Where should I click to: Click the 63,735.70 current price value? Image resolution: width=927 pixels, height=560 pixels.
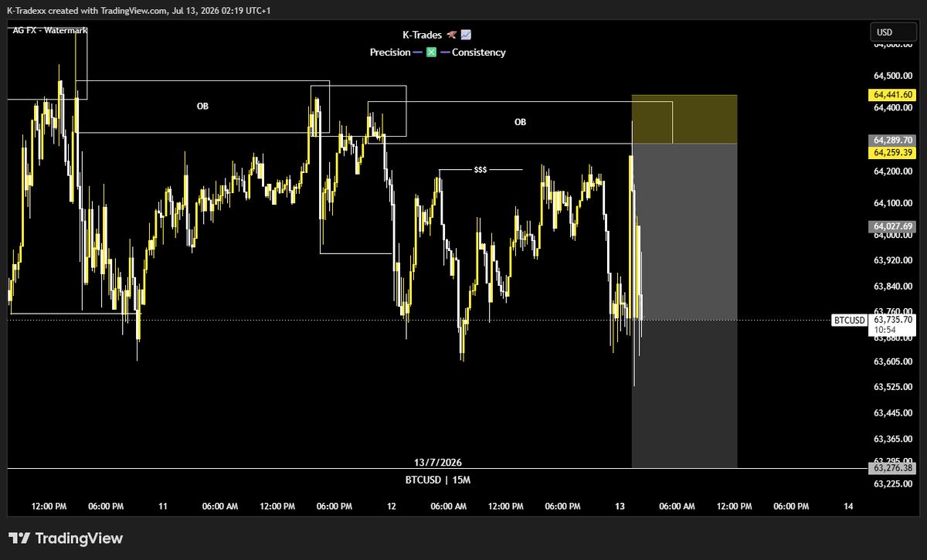[893, 320]
